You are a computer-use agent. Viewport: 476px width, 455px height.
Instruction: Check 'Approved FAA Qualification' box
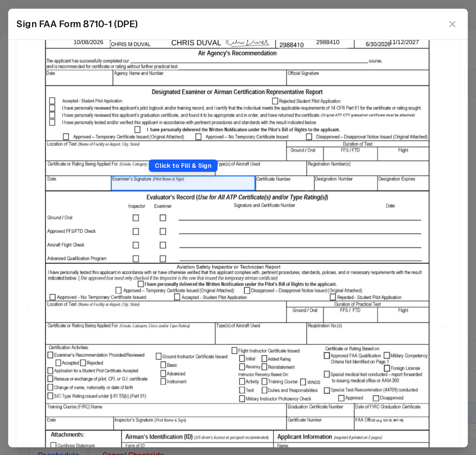coord(327,355)
